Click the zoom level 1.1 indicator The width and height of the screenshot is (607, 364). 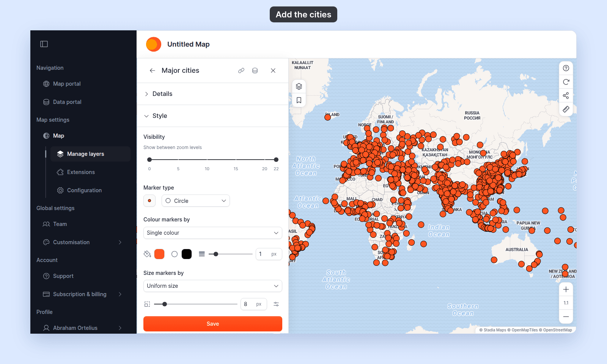[566, 303]
